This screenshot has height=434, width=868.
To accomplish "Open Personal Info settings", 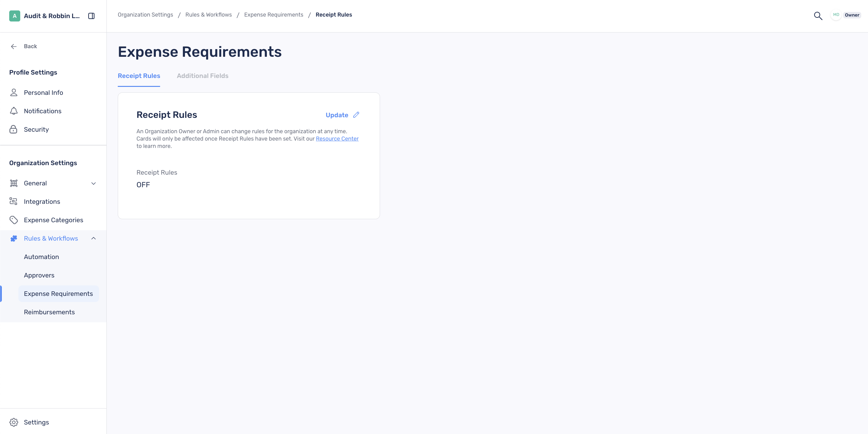I will click(44, 92).
